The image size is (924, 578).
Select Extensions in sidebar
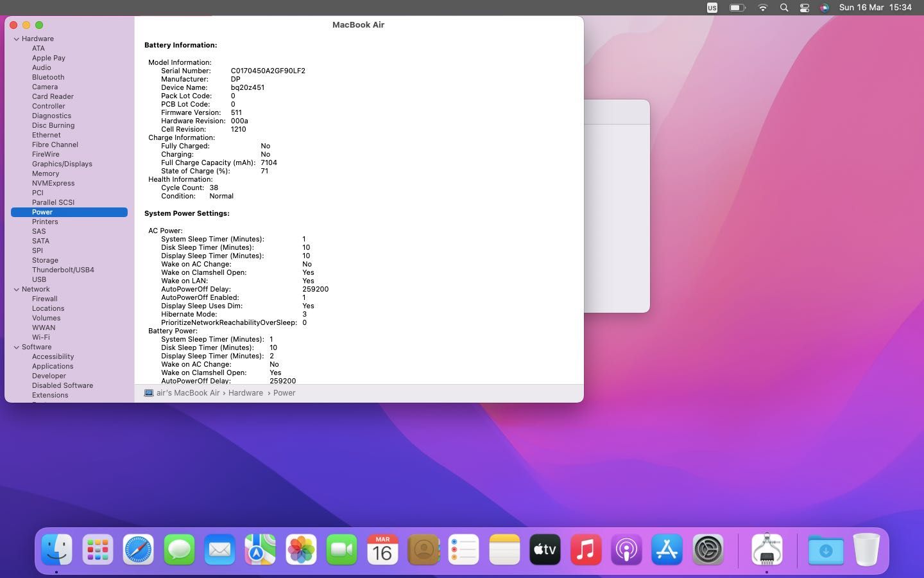point(50,395)
